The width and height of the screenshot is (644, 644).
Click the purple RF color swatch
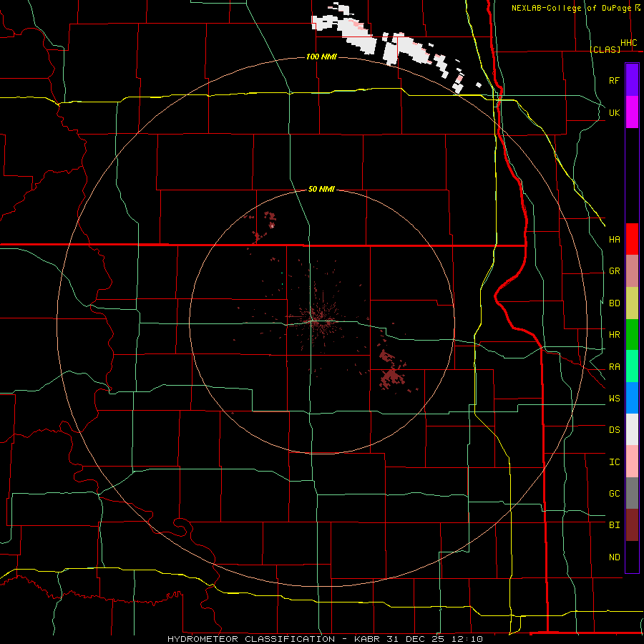coord(632,80)
